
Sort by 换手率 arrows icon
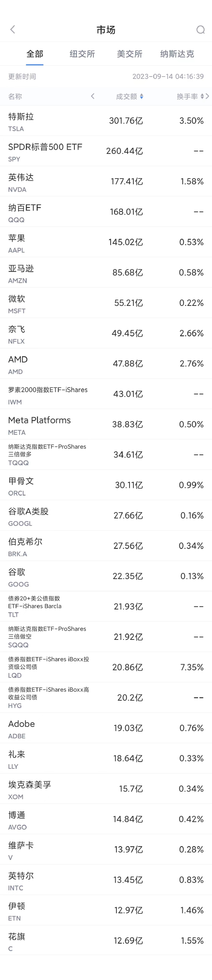click(x=202, y=97)
